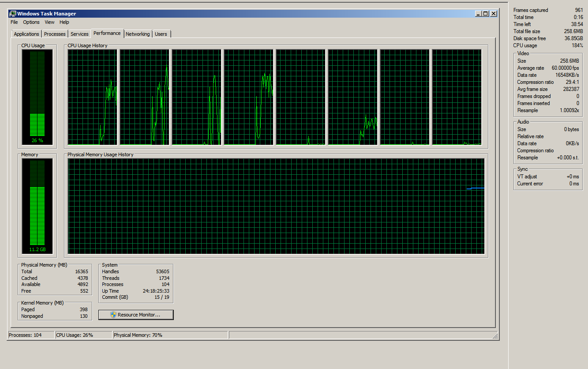Switch to the Services tab
This screenshot has height=369, width=588.
(79, 34)
